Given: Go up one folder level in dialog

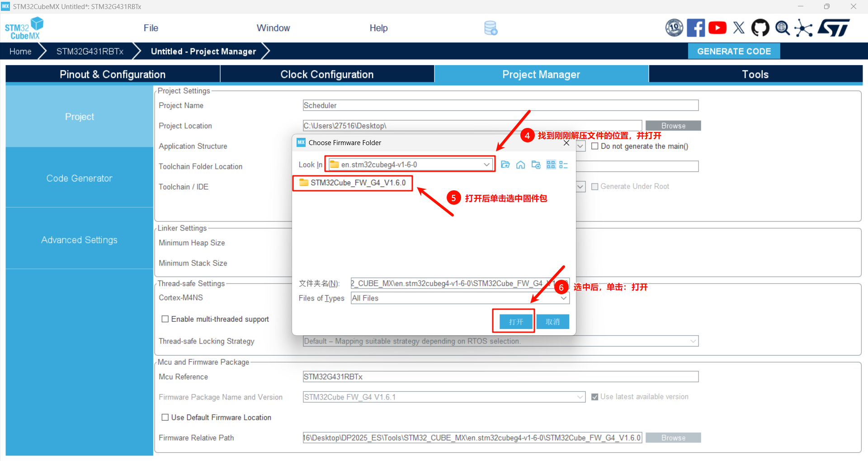Looking at the screenshot, I should [505, 165].
